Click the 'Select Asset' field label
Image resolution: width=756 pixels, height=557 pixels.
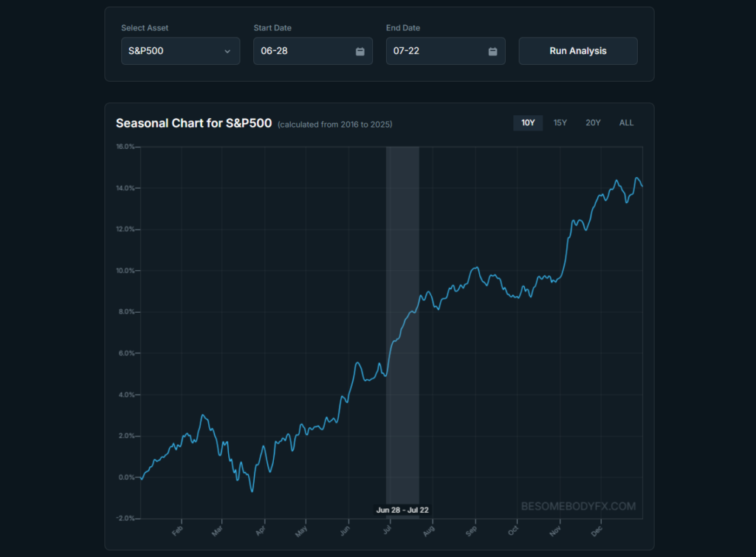coord(145,28)
